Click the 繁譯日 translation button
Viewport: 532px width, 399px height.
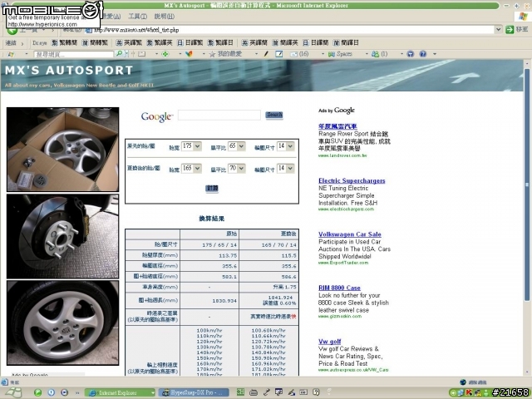pos(220,42)
